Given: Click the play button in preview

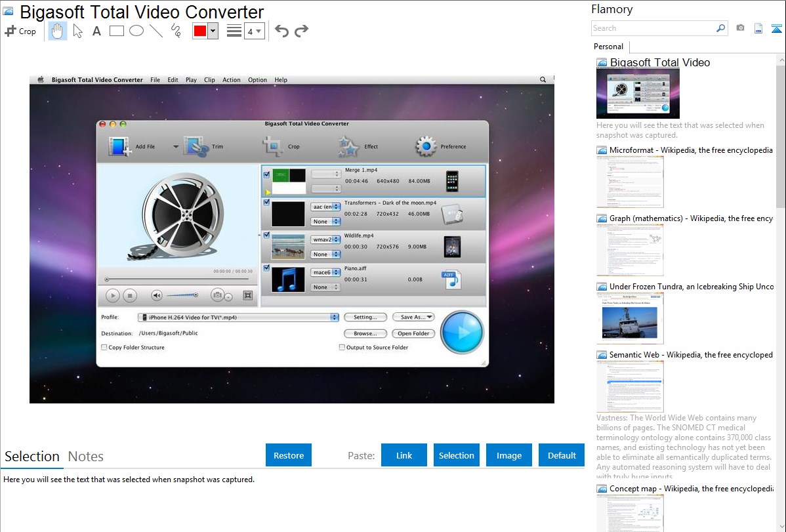Looking at the screenshot, I should (113, 296).
